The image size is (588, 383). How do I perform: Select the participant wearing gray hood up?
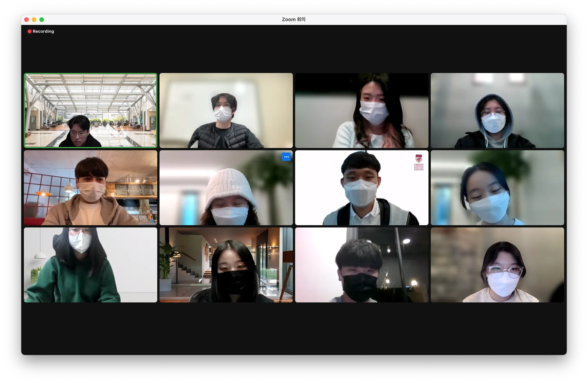point(497,110)
